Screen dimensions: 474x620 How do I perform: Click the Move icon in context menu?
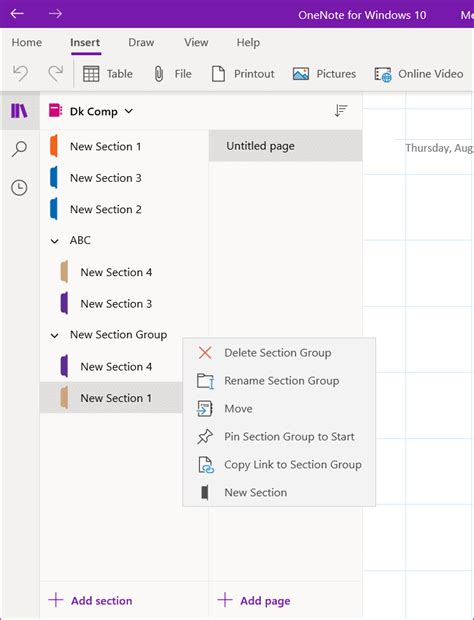click(x=205, y=409)
